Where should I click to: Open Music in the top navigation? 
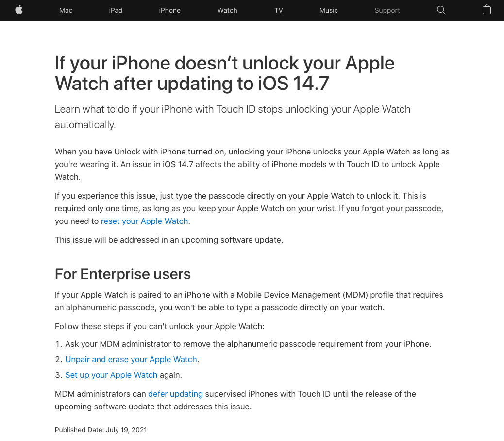click(329, 10)
